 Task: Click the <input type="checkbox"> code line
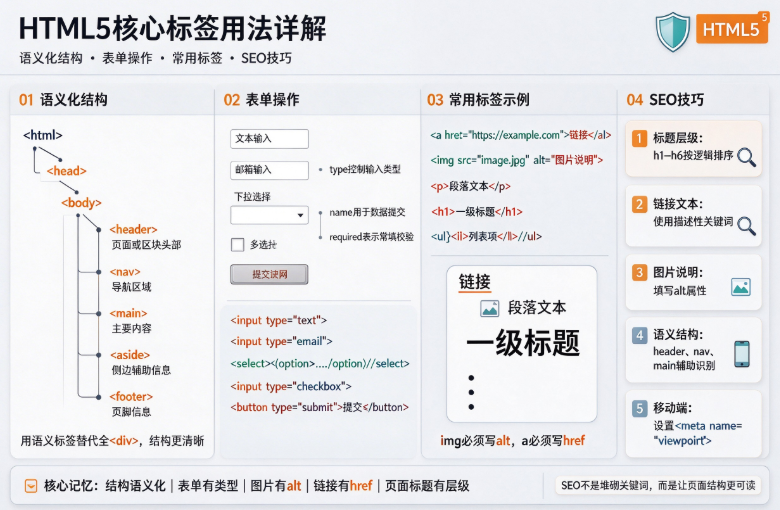coord(291,386)
